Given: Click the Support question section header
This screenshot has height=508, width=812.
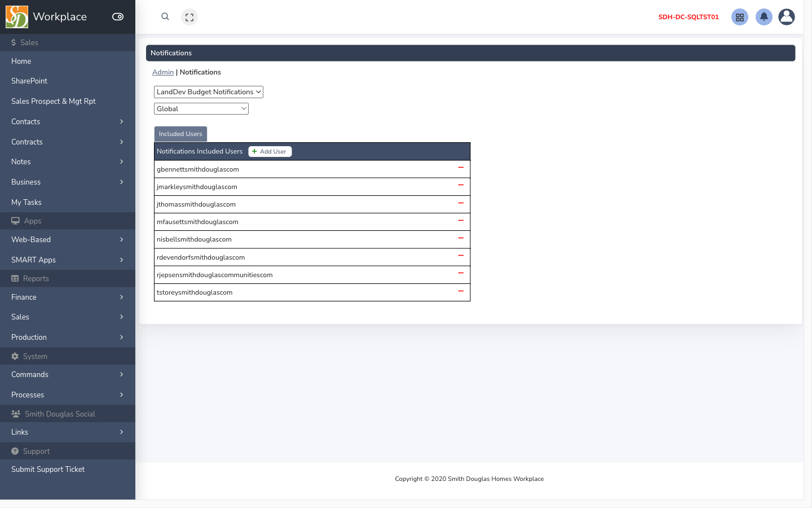Looking at the screenshot, I should 68,451.
